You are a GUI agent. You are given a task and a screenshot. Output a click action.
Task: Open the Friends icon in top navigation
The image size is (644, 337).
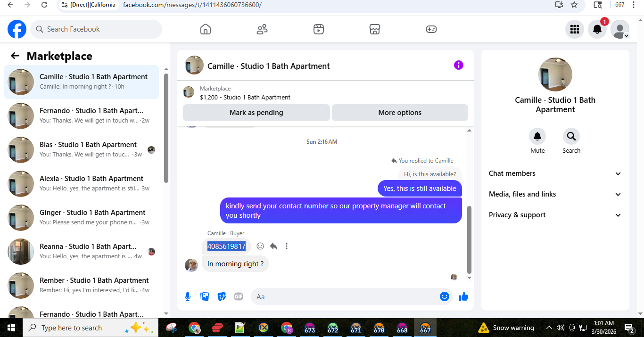point(262,29)
